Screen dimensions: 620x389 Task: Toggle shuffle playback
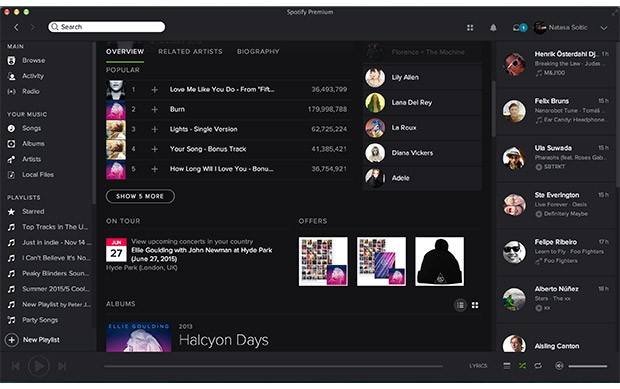coord(522,366)
